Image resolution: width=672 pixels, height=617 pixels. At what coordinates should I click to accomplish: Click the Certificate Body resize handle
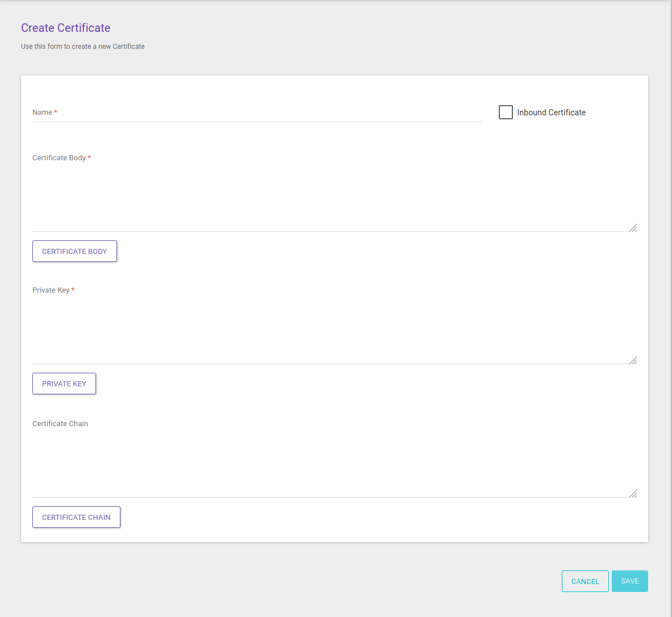click(633, 227)
